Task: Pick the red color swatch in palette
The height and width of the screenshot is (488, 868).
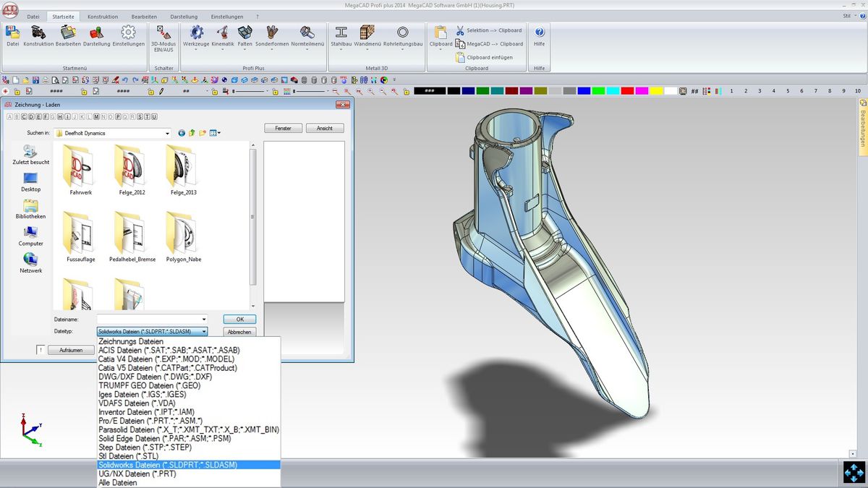Action: 627,91
